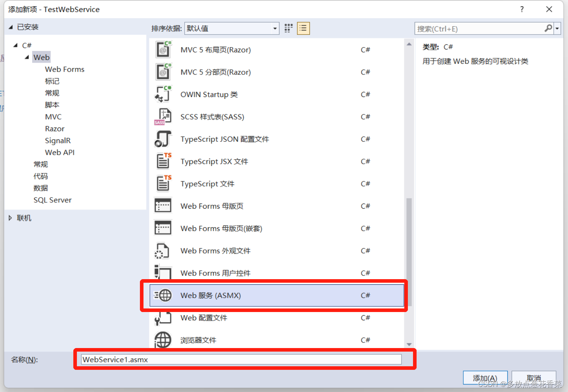Click the template list scrollbar down arrow

point(409,344)
